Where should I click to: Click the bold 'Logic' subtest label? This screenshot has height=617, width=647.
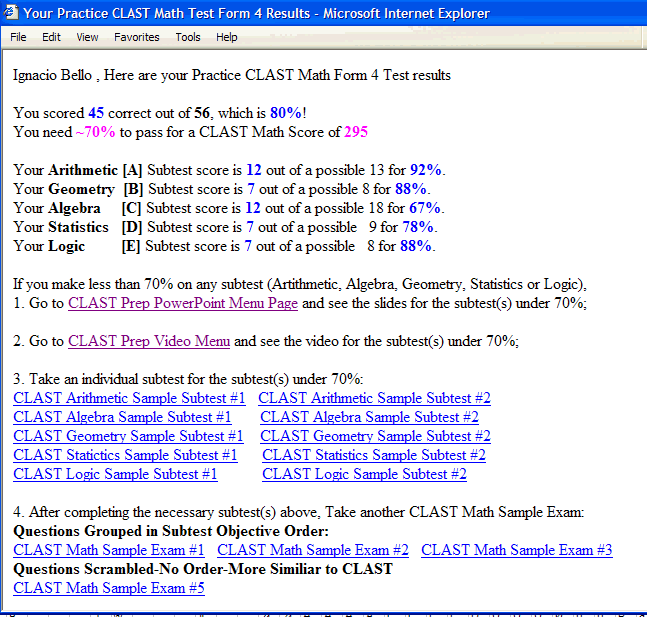click(67, 246)
